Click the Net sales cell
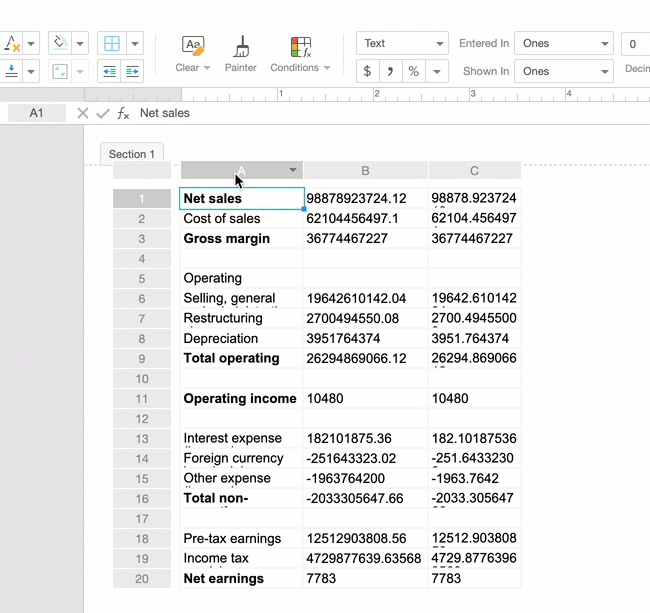 [x=242, y=199]
